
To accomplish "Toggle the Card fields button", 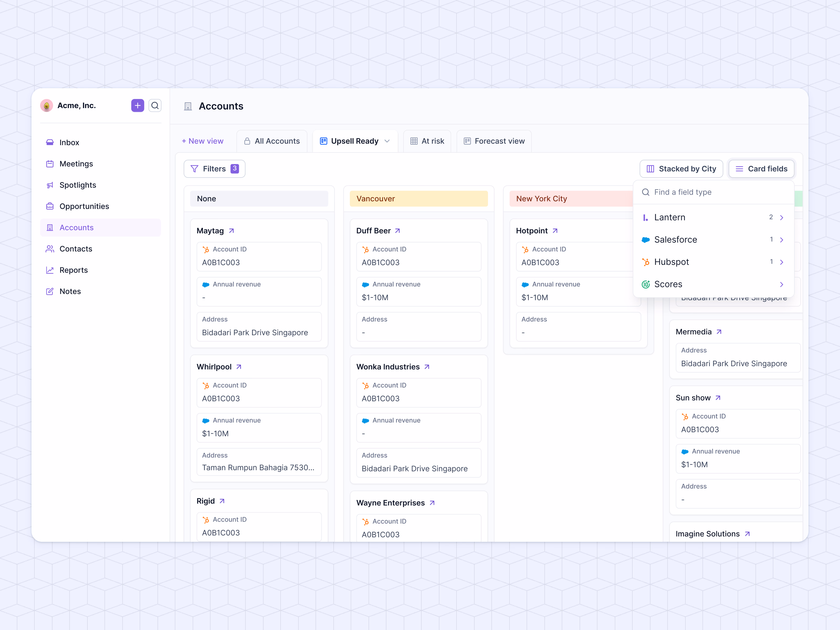I will tap(762, 169).
